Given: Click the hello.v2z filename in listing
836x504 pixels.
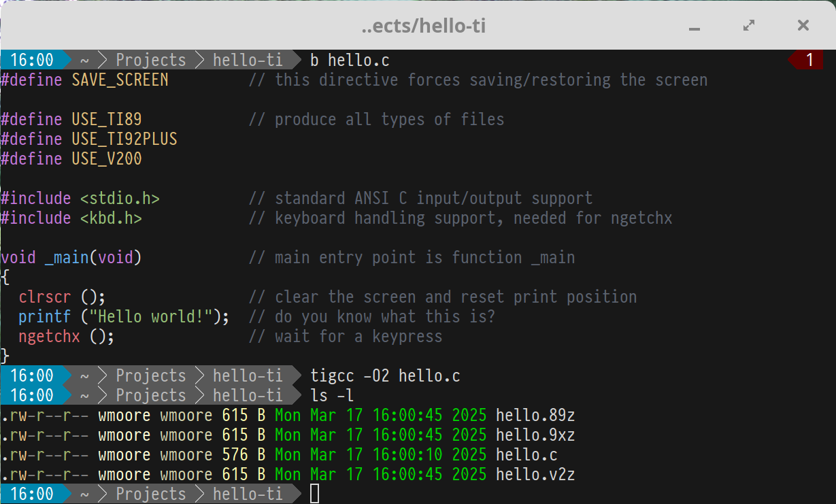Looking at the screenshot, I should pyautogui.click(x=535, y=474).
